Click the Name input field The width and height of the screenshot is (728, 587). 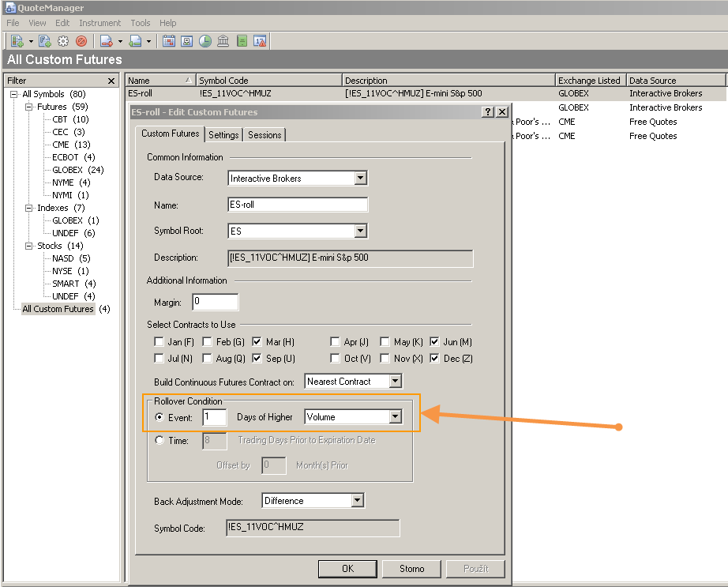pos(298,205)
